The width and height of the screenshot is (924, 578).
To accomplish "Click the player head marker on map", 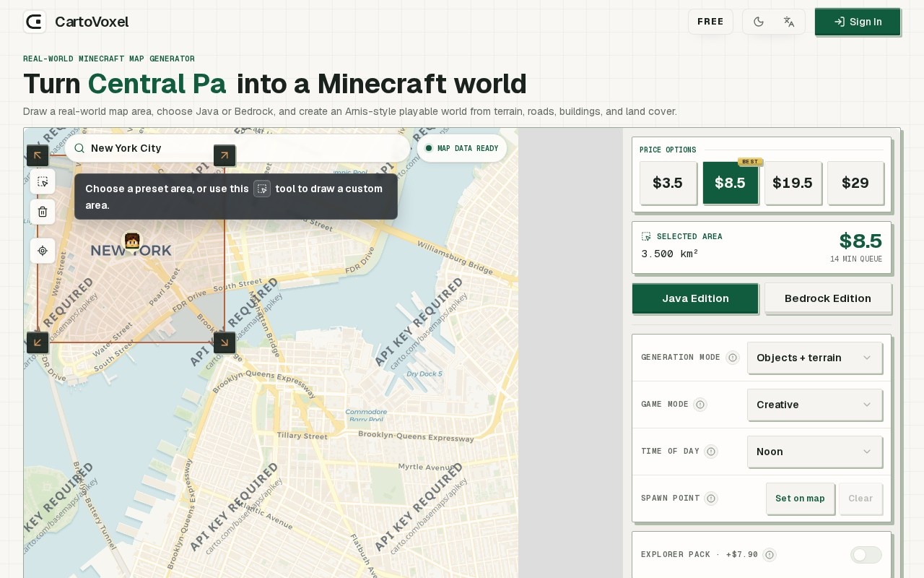I will tap(131, 241).
